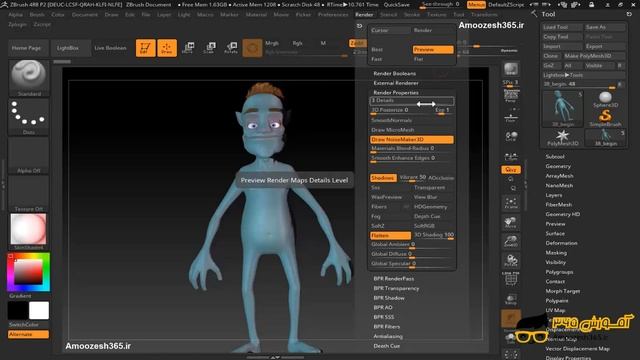Click the Floor grid icon
The width and height of the screenshot is (640, 360).
click(511, 118)
